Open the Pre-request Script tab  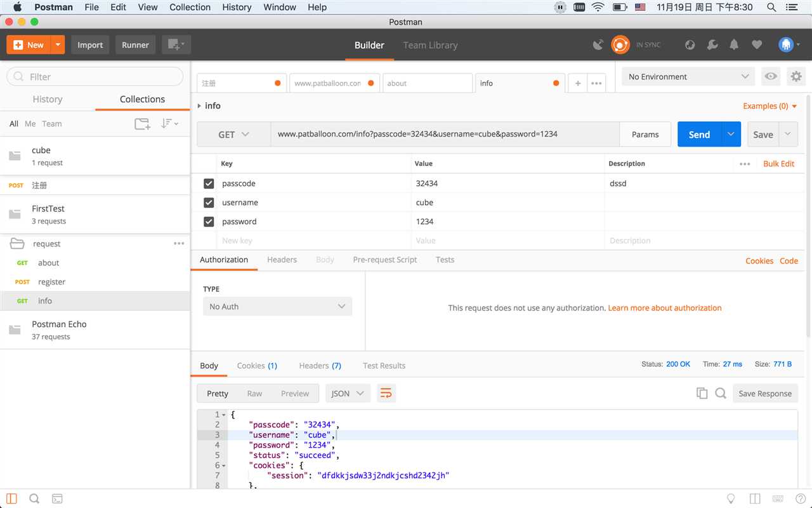(385, 260)
